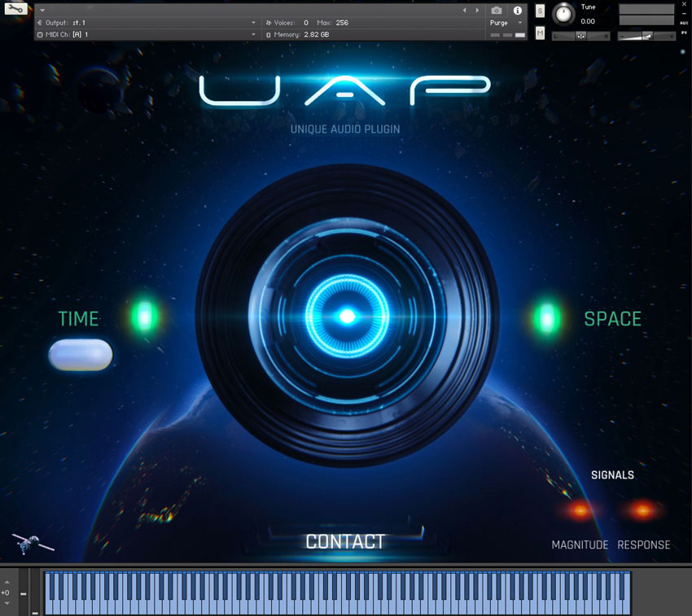Viewport: 692px width, 616px height.
Task: Click the UAP logo
Action: pyautogui.click(x=344, y=90)
